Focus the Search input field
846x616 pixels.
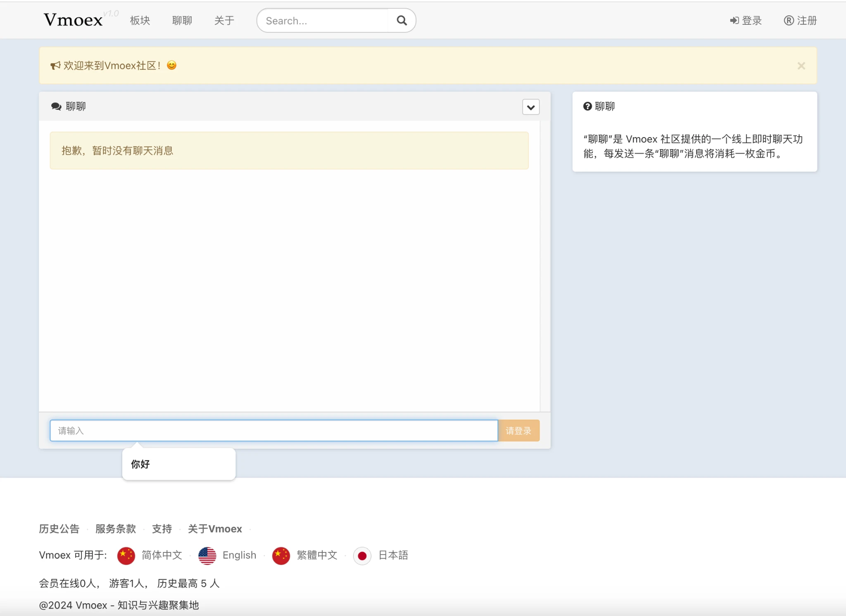[322, 21]
